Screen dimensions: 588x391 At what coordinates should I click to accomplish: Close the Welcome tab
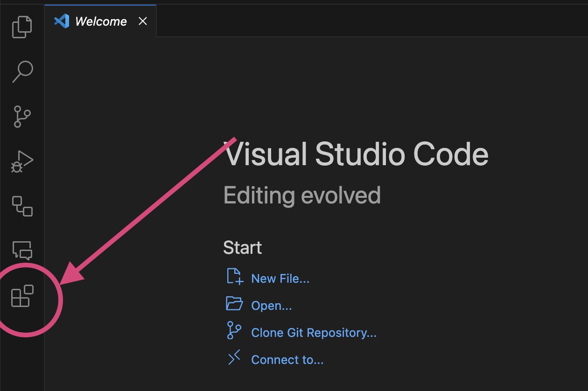pos(142,21)
